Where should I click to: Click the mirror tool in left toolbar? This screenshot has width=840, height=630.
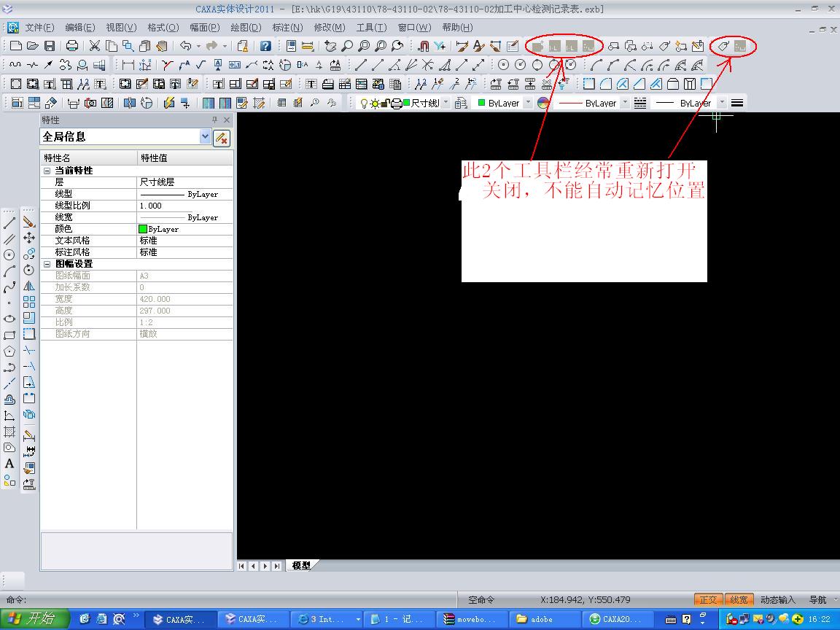pos(29,286)
